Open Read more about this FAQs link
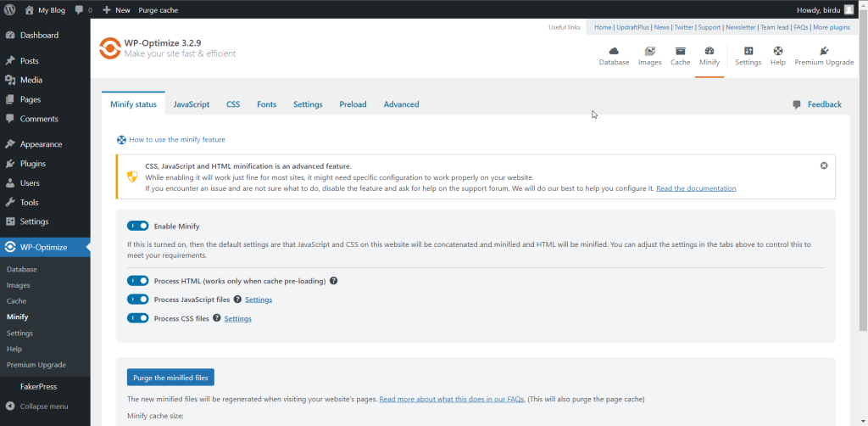The height and width of the screenshot is (426, 868). [453, 399]
